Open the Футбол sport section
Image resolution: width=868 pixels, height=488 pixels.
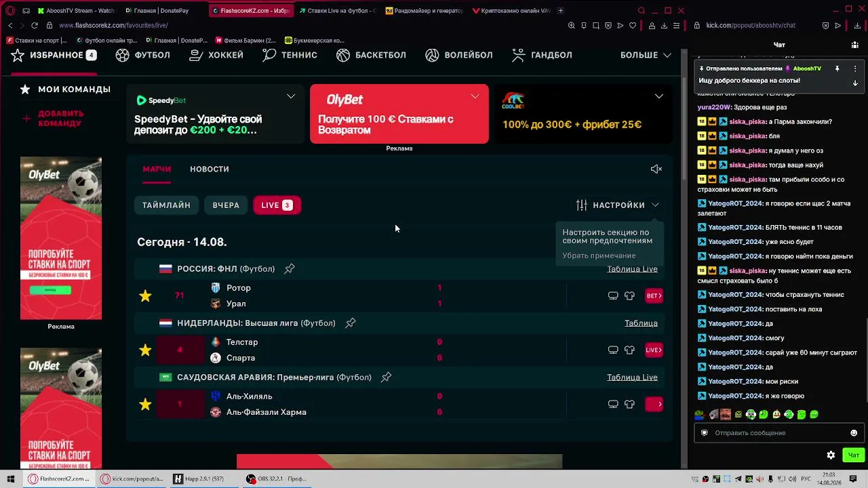[142, 55]
